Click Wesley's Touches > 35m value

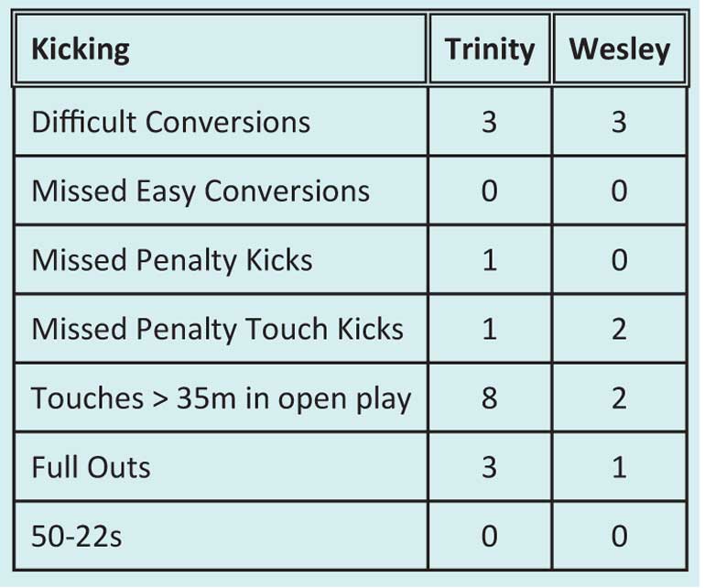619,398
